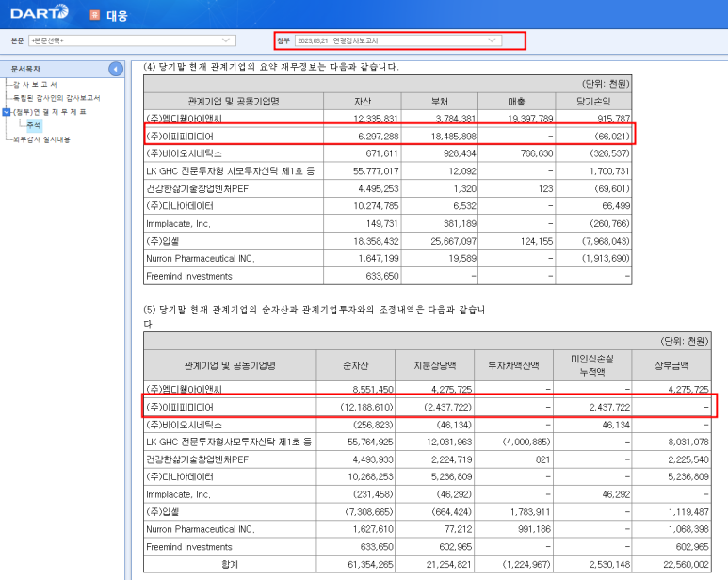Click the DART logo
The width and height of the screenshot is (728, 580).
(40, 12)
